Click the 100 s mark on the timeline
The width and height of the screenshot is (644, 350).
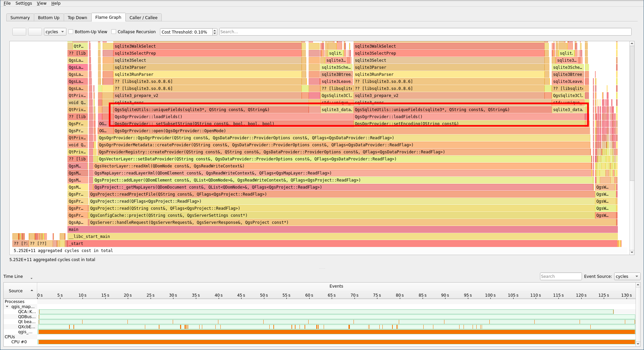(490, 295)
